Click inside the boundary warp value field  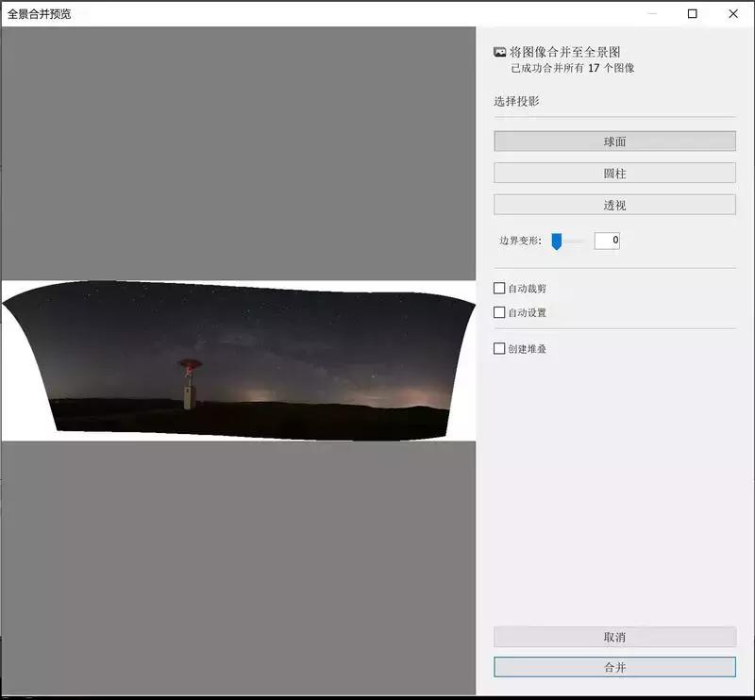pyautogui.click(x=608, y=240)
